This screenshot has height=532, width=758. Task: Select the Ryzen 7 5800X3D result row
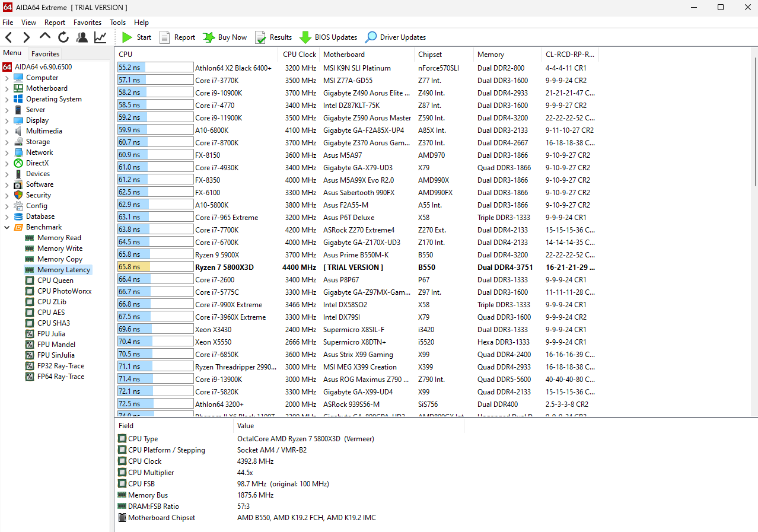click(x=357, y=267)
